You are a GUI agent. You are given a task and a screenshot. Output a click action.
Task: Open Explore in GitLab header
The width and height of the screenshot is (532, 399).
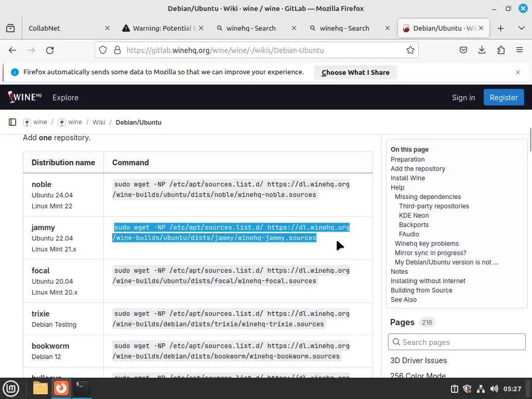65,97
